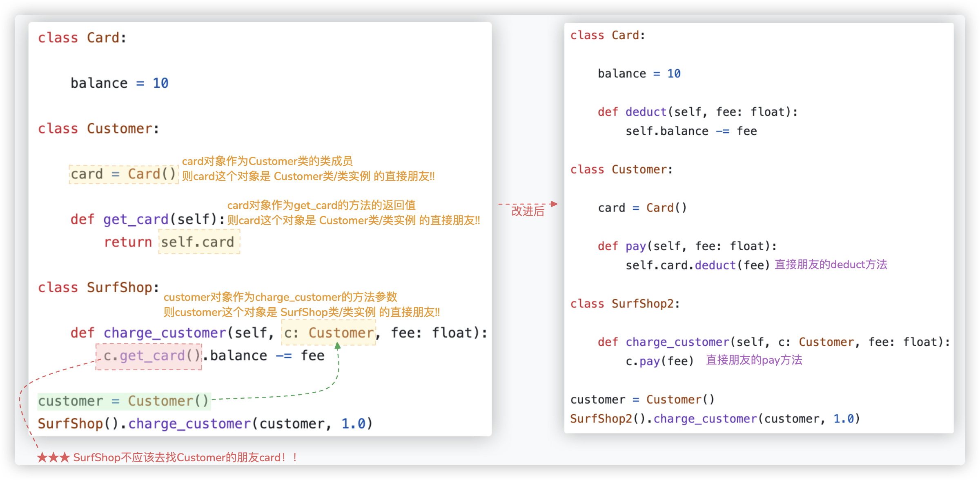Click the purple 直接朋友的pay方法 annotation

[x=754, y=360]
